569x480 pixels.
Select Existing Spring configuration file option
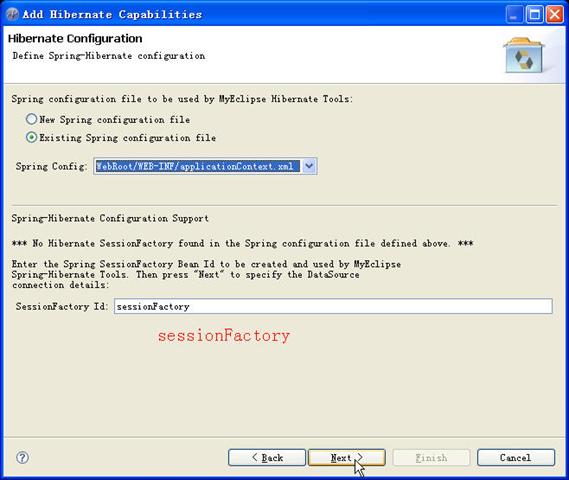coord(32,138)
